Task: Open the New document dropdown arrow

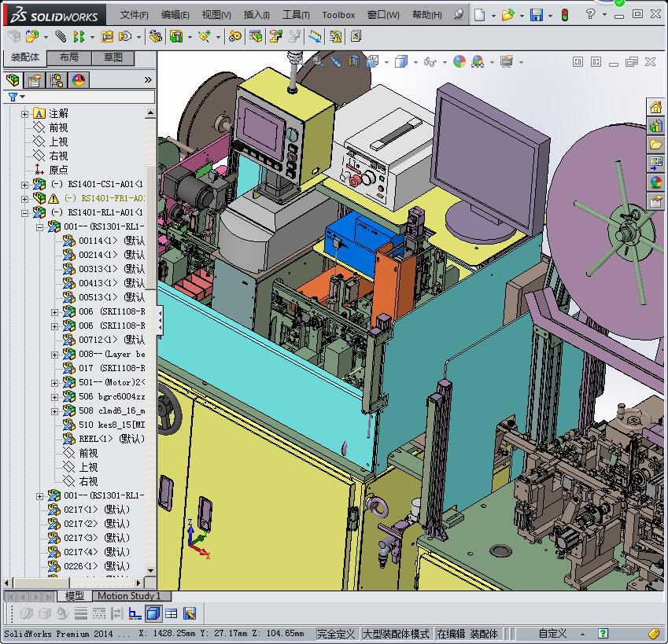Action: 493,16
